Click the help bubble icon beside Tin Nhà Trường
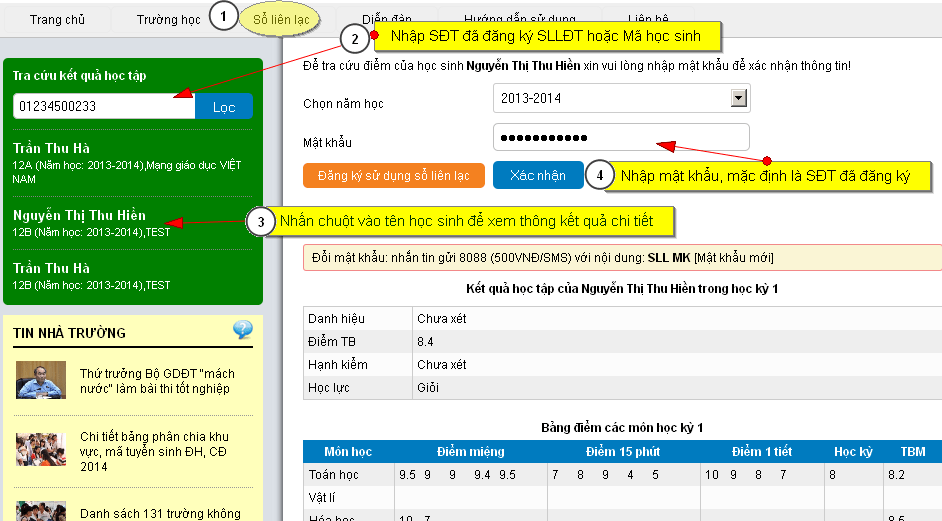This screenshot has width=942, height=521. point(243,330)
